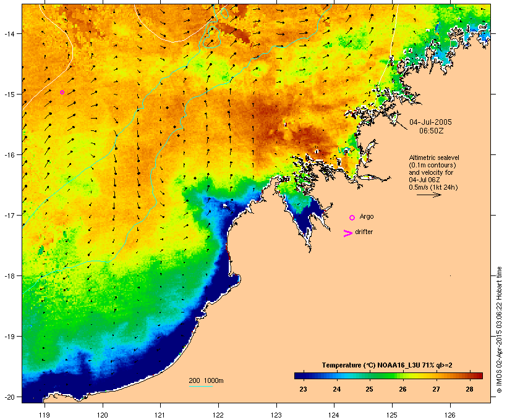Click the temperature color bar
507x420 pixels.
(388, 376)
